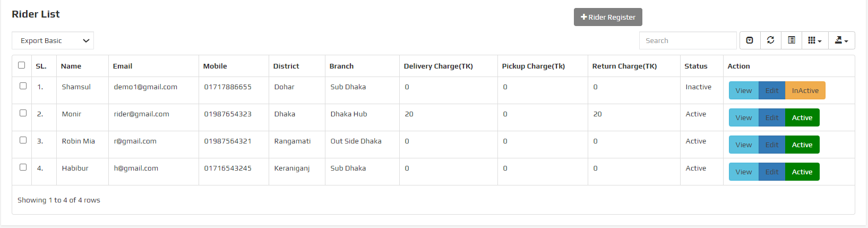Open the export data dropdown
The image size is (868, 228).
point(841,40)
